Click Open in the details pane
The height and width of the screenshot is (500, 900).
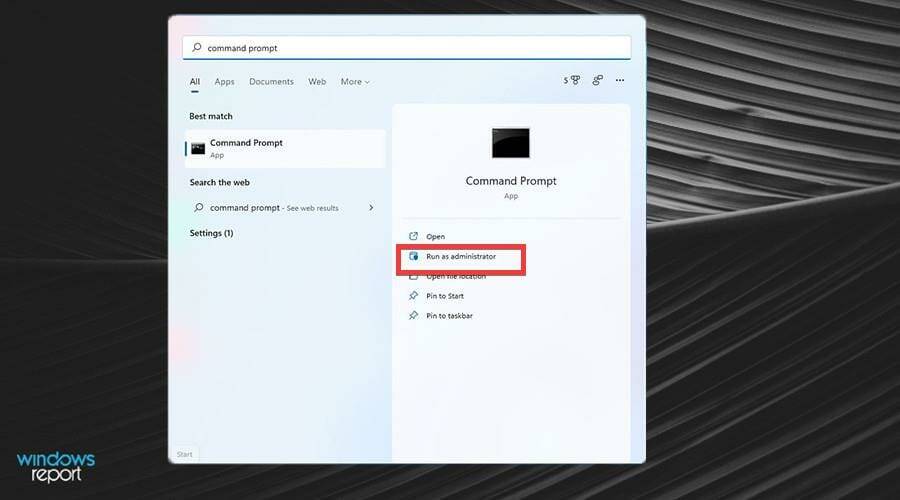(435, 237)
